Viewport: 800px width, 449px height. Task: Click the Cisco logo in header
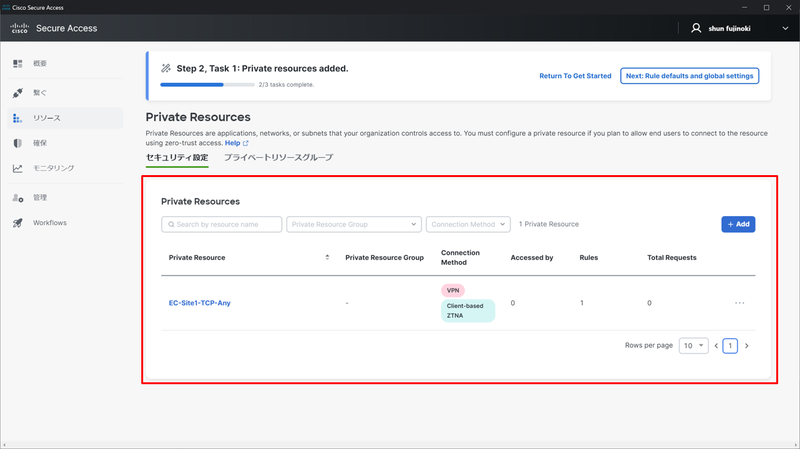[19, 28]
